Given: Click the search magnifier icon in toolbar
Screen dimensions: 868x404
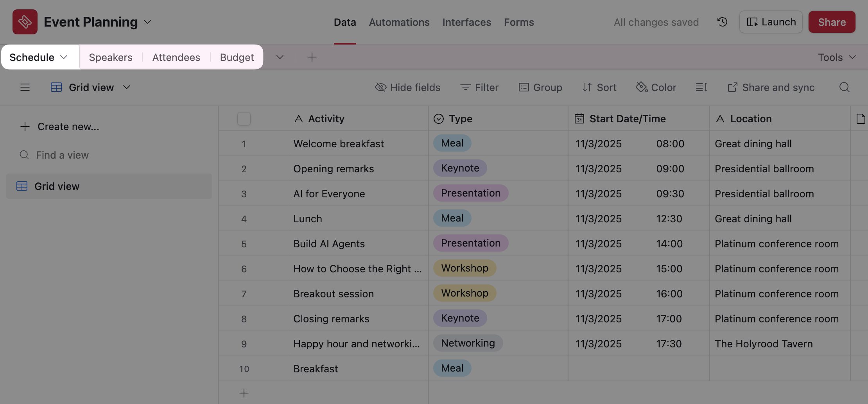Looking at the screenshot, I should pos(844,87).
